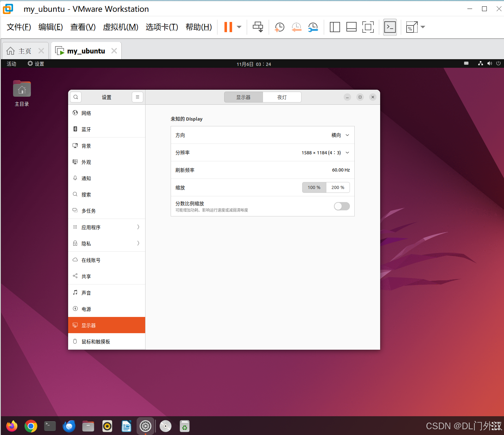This screenshot has width=504, height=435.
Task: Switch to the 夜灯 tab
Action: tap(282, 97)
